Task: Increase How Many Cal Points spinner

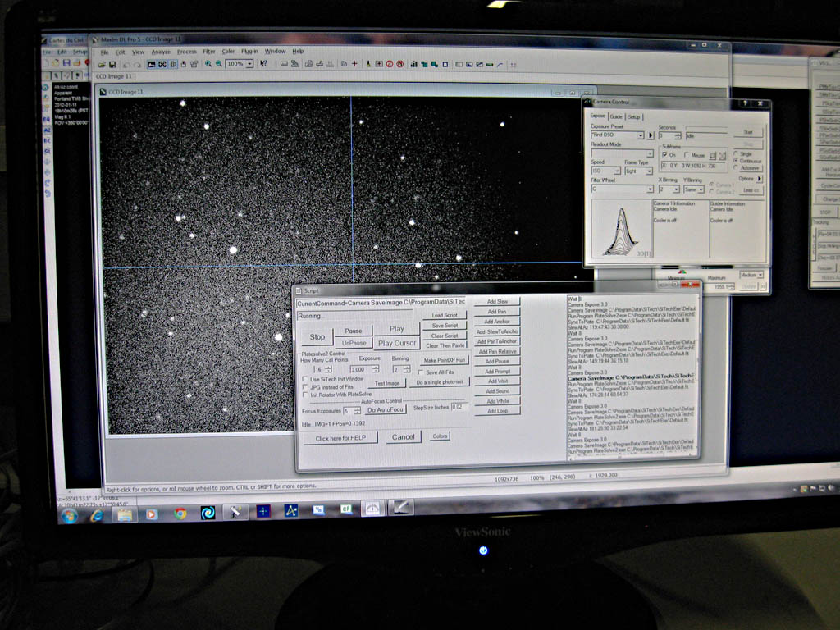Action: pyautogui.click(x=328, y=367)
